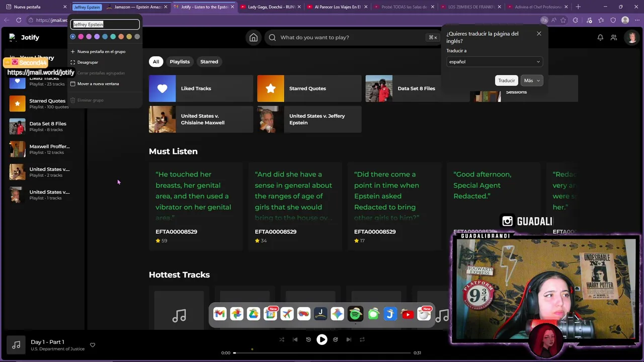Open the Gemini sparkle icon in dock

click(338, 314)
